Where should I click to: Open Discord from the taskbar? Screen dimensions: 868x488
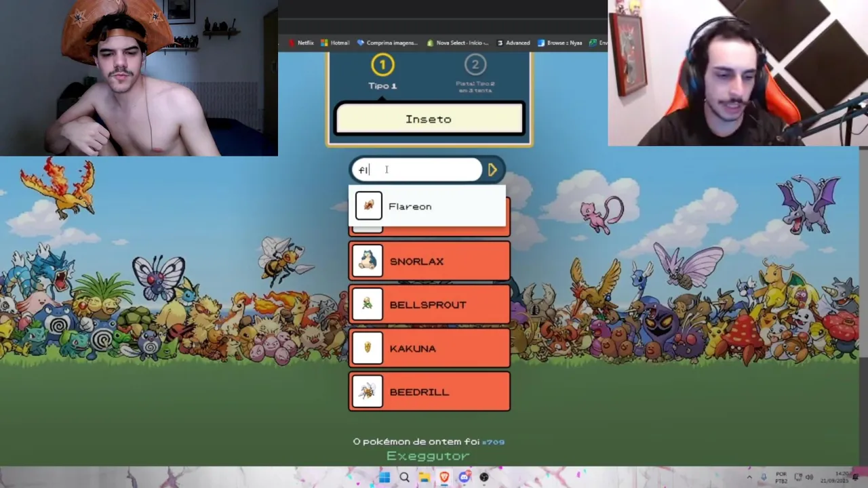[x=464, y=477]
